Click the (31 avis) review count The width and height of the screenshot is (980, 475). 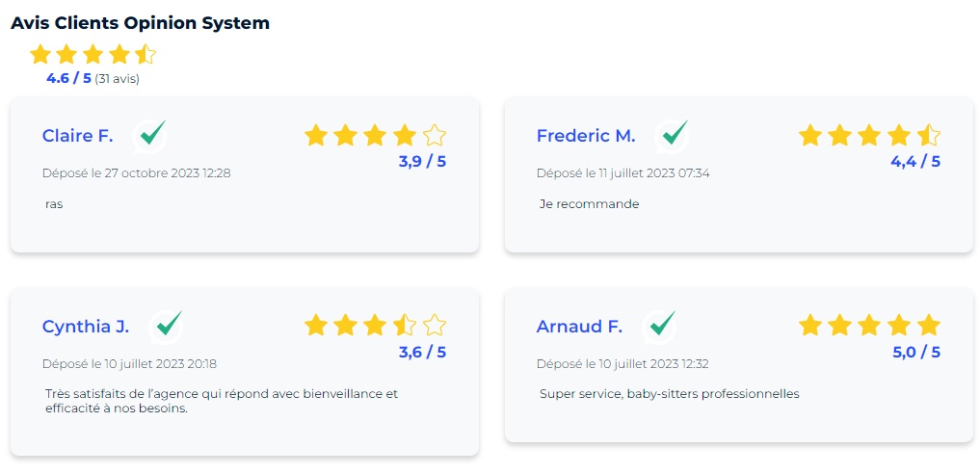[x=117, y=79]
